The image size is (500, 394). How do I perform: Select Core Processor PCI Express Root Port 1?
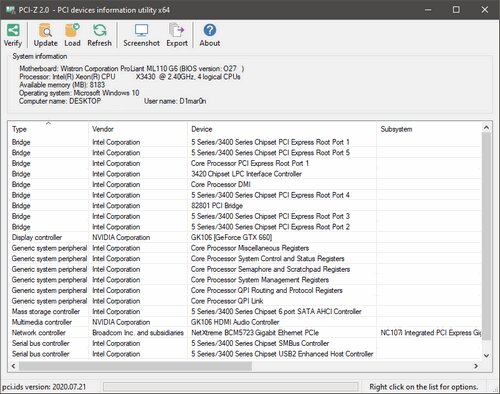click(245, 163)
